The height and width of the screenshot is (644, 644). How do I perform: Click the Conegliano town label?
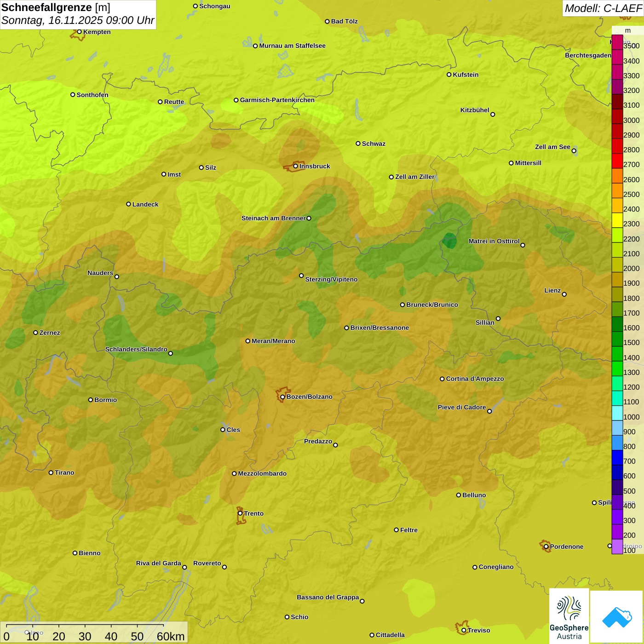tap(496, 567)
